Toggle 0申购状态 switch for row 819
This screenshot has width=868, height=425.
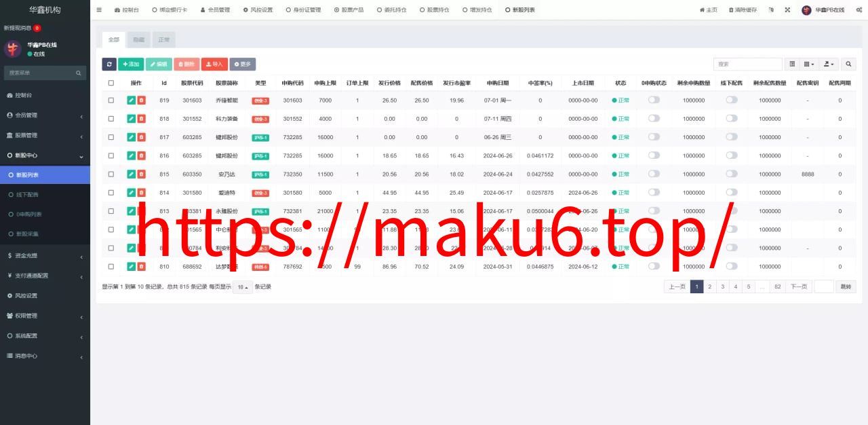pyautogui.click(x=654, y=99)
